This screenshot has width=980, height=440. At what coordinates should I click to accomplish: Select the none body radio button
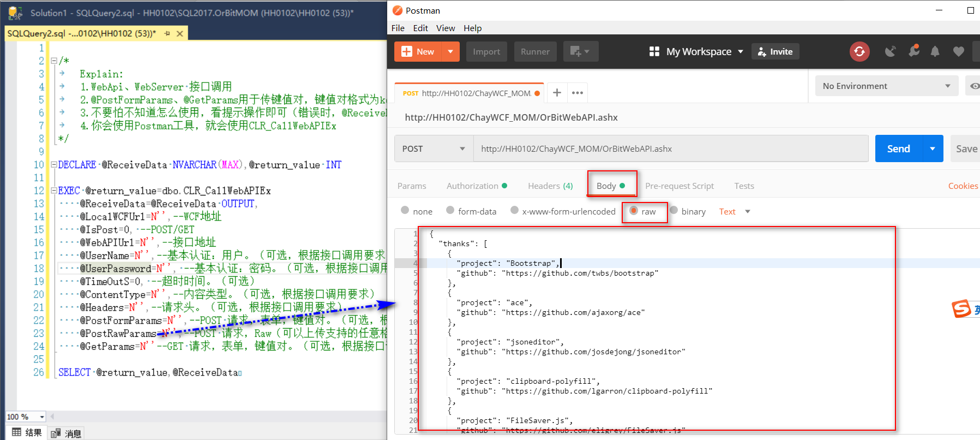[405, 210]
